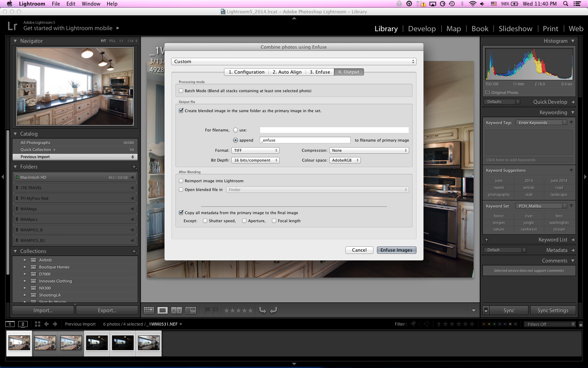The width and height of the screenshot is (588, 368).
Task: Click the Export... button
Action: coord(107,311)
